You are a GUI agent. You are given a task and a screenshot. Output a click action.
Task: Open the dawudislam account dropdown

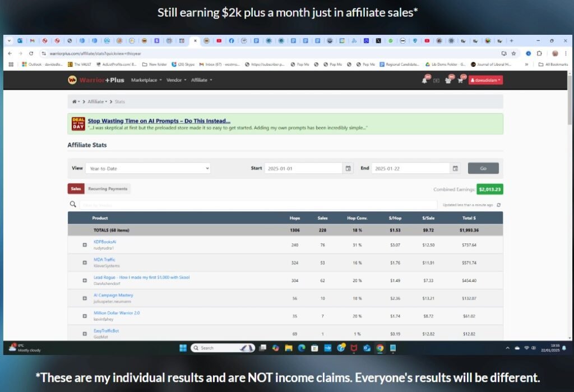(485, 80)
